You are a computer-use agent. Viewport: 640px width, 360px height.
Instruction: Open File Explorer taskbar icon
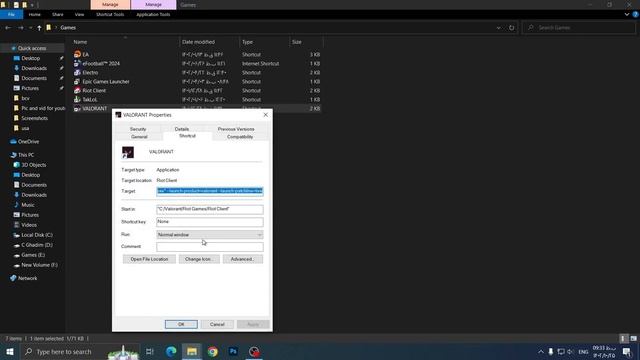(x=192, y=351)
